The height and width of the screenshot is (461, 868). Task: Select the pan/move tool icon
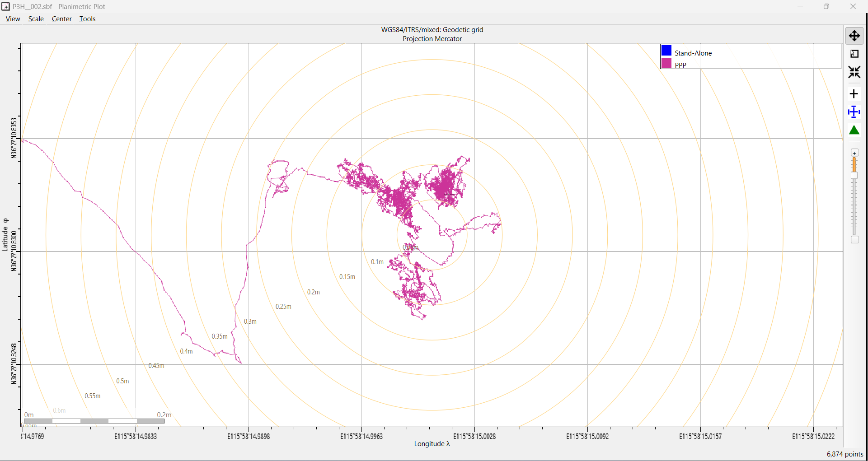(854, 36)
